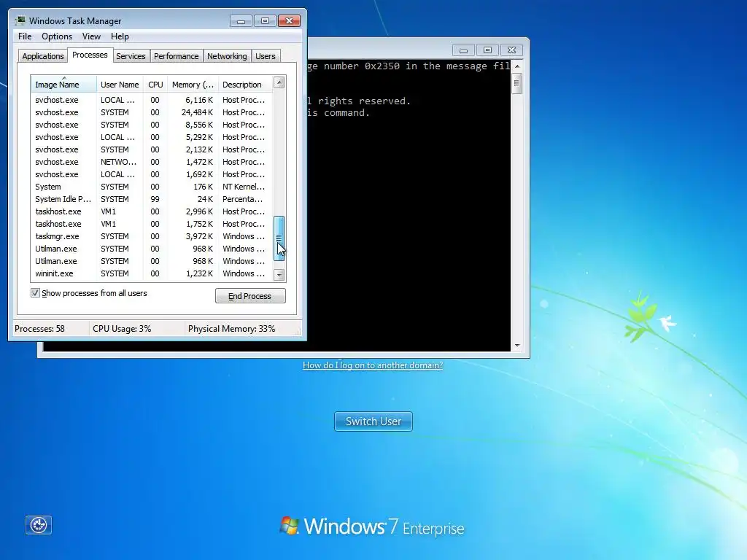Click the process list scroll down arrow
747x560 pixels.
click(x=279, y=275)
